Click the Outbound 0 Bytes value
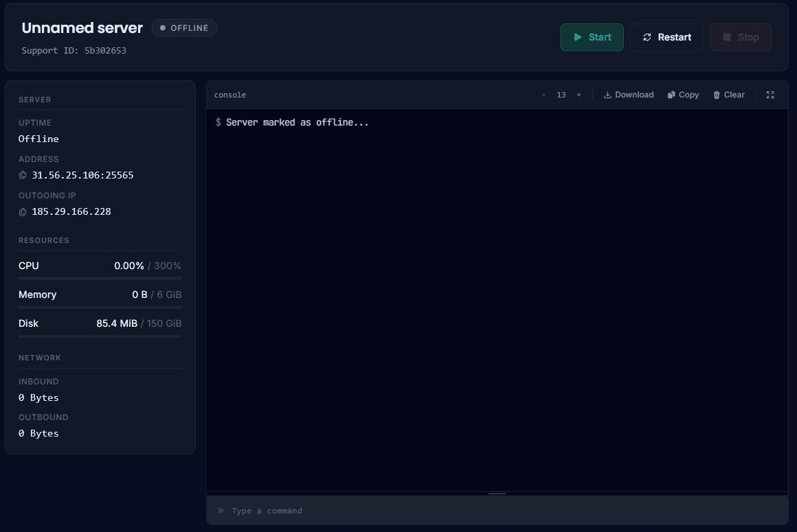 coord(38,433)
